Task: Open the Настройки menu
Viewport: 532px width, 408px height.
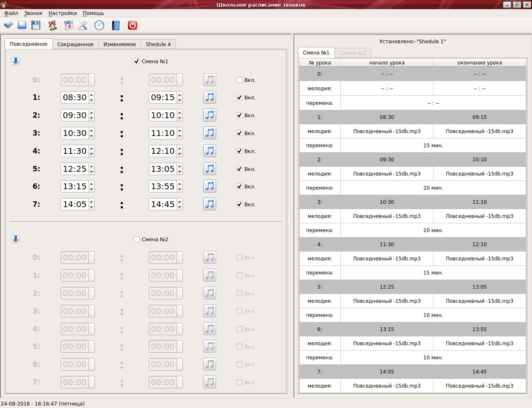Action: tap(62, 13)
